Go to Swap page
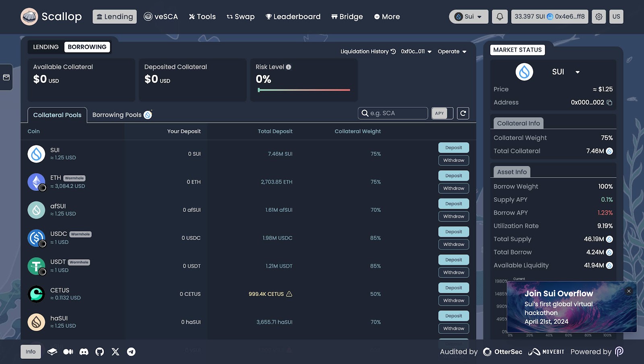 (x=241, y=17)
